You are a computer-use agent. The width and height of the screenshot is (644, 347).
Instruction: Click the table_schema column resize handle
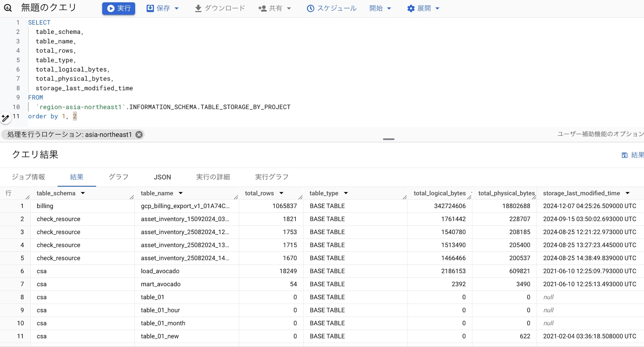tap(132, 197)
